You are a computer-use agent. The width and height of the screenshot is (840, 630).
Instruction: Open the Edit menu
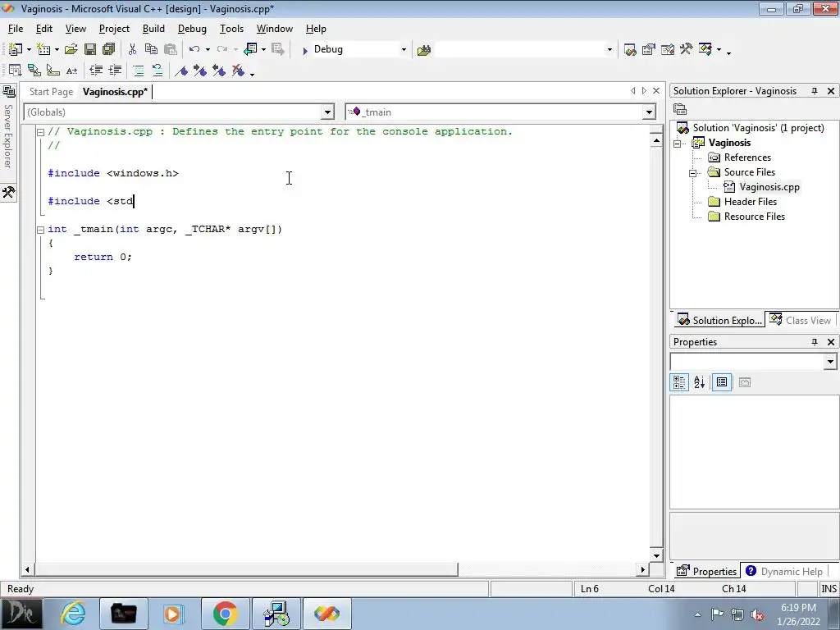(44, 29)
